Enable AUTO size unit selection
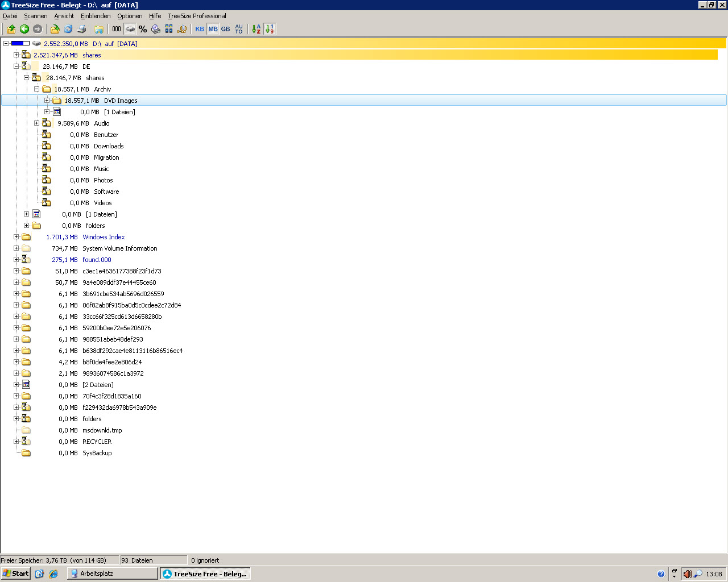The image size is (728, 582). pyautogui.click(x=239, y=29)
